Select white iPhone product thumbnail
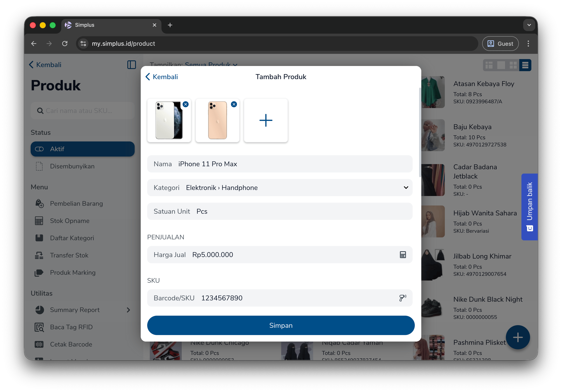 (169, 120)
